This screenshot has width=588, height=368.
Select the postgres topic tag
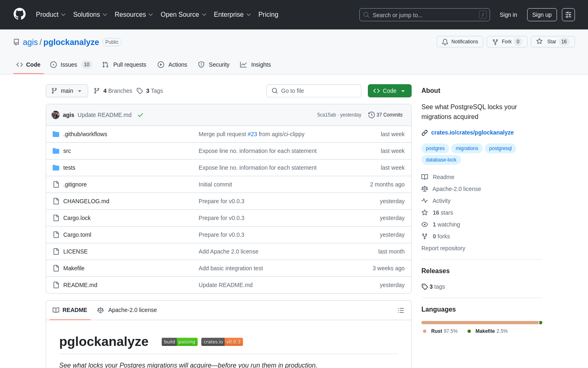[435, 148]
